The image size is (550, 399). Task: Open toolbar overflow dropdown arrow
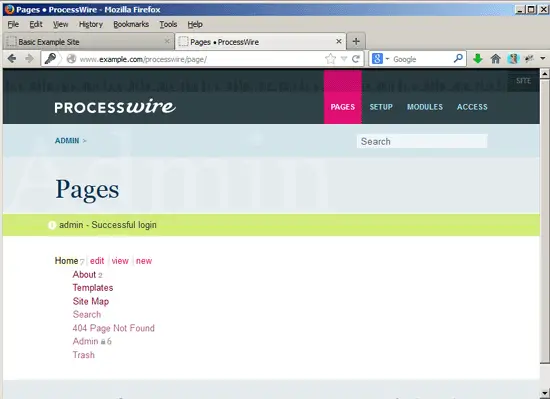[x=543, y=59]
